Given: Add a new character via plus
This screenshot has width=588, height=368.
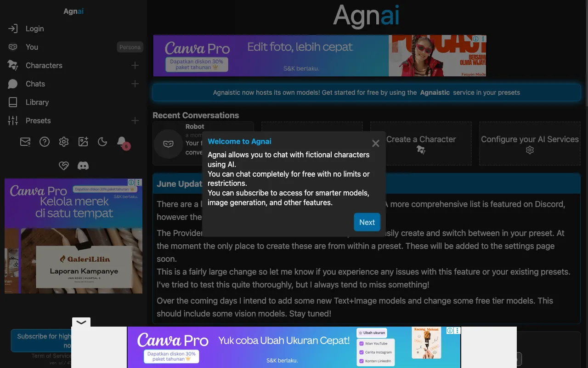Looking at the screenshot, I should (x=135, y=65).
